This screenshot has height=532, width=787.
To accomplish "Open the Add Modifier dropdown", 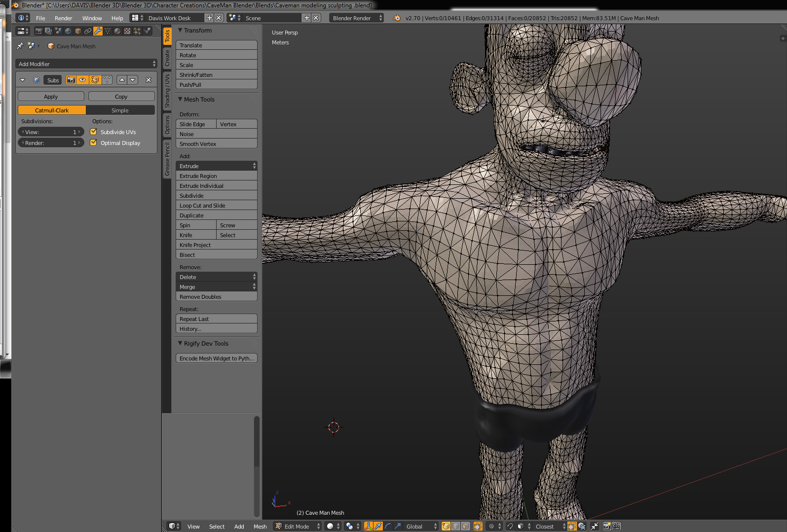I will point(86,64).
